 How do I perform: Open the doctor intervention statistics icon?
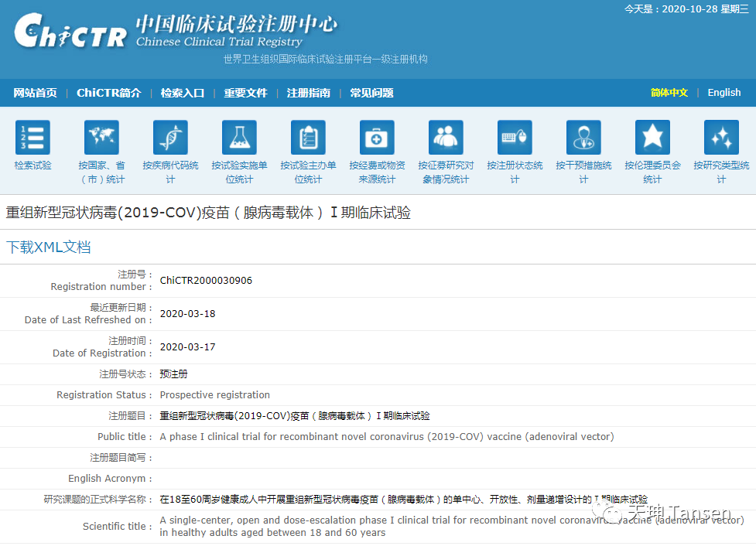[584, 138]
